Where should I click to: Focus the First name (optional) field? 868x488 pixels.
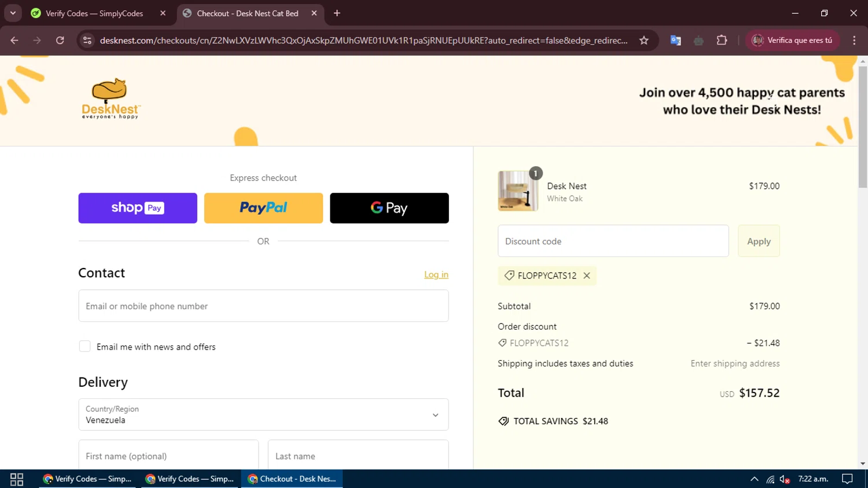(x=168, y=456)
